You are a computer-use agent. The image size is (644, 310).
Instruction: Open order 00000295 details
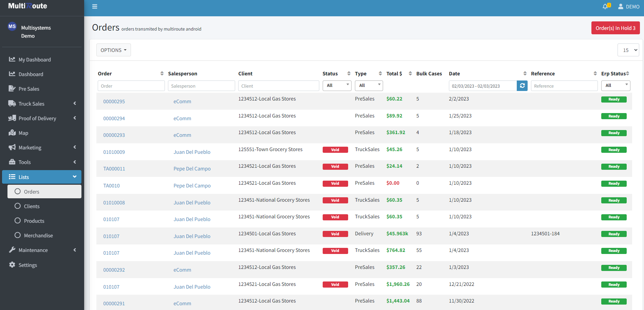pos(114,101)
